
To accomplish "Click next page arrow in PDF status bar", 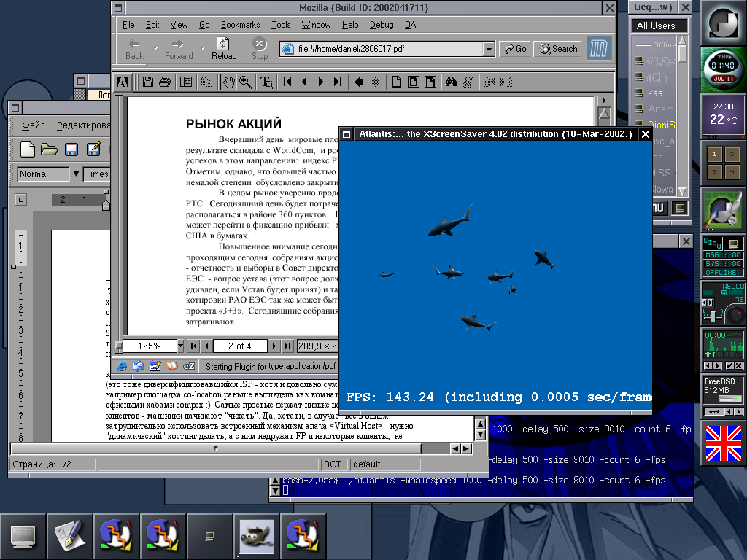I will tap(274, 346).
